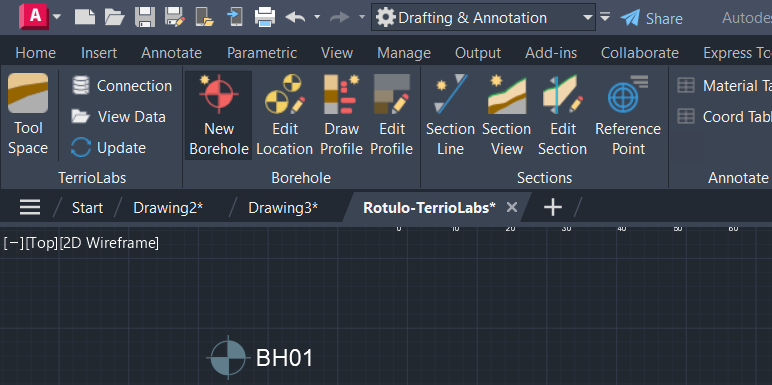Open the TerrioLabs Tool Space
Image resolution: width=772 pixels, height=385 pixels.
tap(28, 114)
